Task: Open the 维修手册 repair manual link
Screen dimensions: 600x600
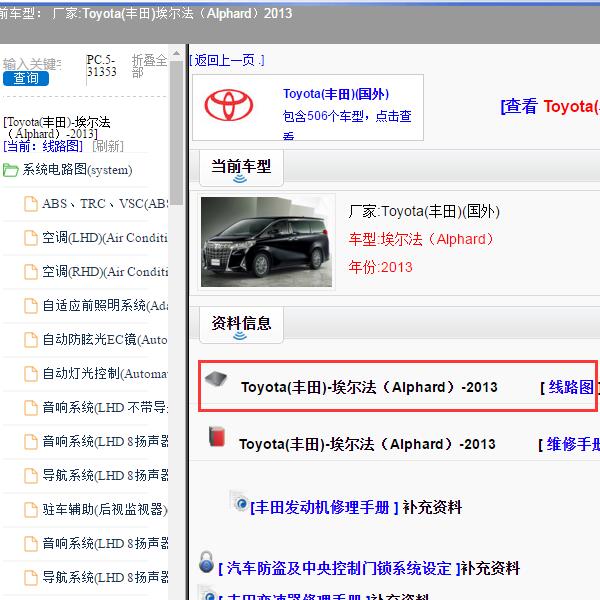Action: [573, 444]
